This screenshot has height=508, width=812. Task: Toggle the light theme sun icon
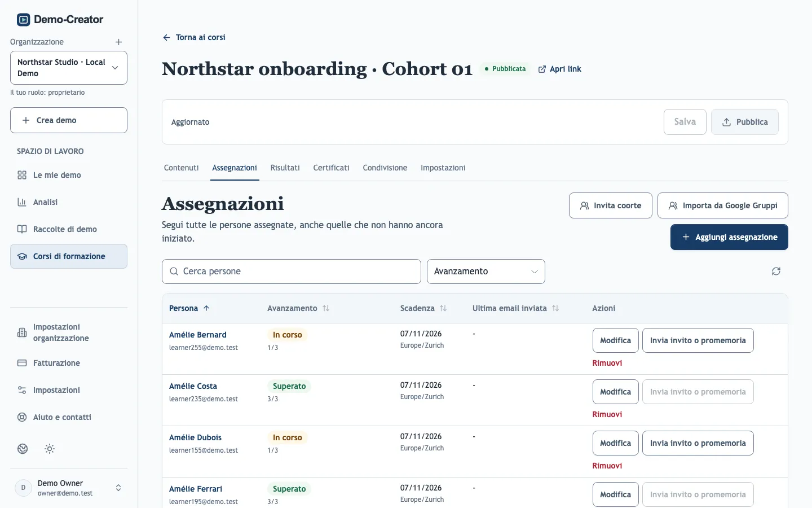pyautogui.click(x=50, y=449)
